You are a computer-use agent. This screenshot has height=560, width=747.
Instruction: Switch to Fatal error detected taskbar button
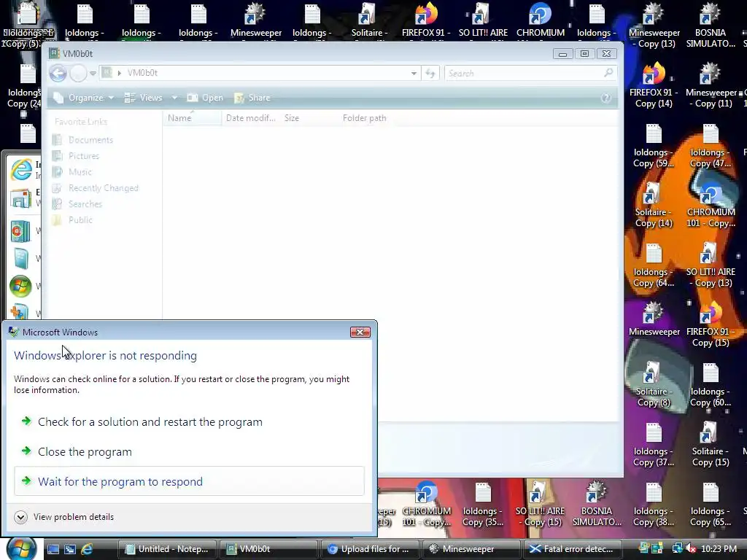pos(573,549)
